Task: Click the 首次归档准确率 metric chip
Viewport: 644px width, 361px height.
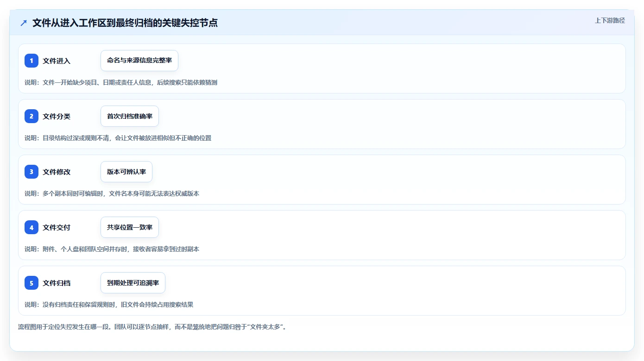Action: (x=130, y=116)
